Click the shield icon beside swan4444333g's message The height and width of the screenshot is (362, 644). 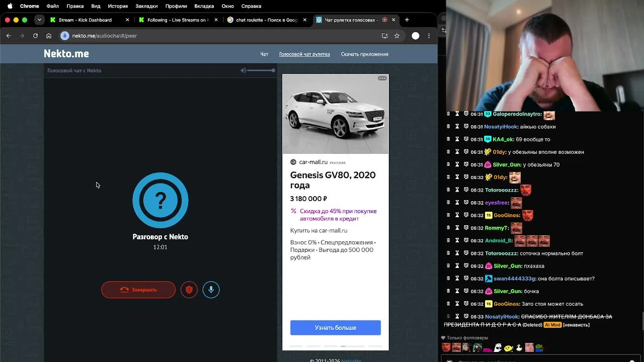pos(466,279)
